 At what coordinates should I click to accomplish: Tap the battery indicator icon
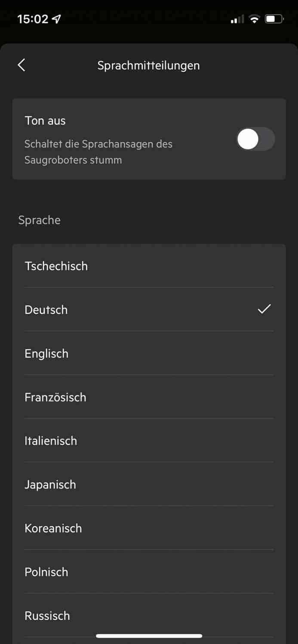(x=274, y=19)
